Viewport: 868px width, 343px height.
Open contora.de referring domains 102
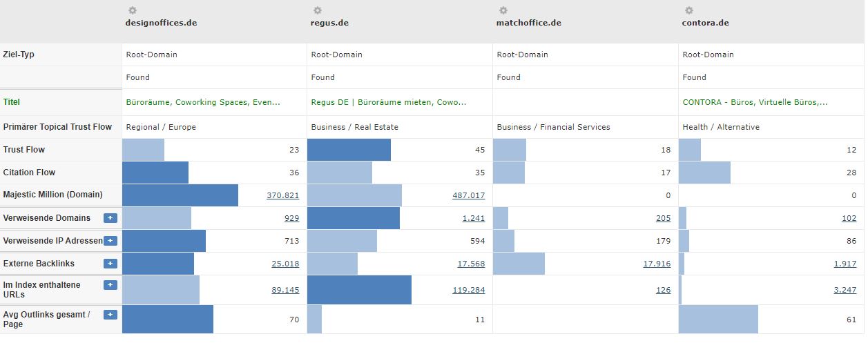[x=849, y=218]
